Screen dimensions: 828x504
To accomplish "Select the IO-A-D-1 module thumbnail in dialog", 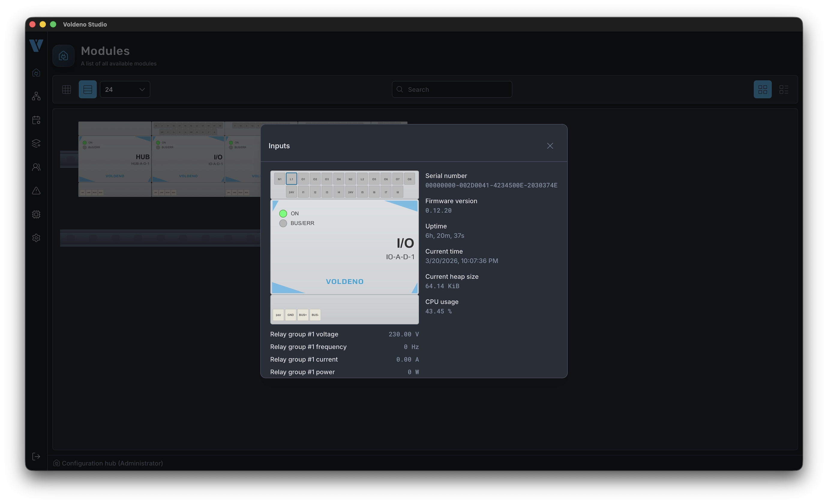I will pos(344,247).
